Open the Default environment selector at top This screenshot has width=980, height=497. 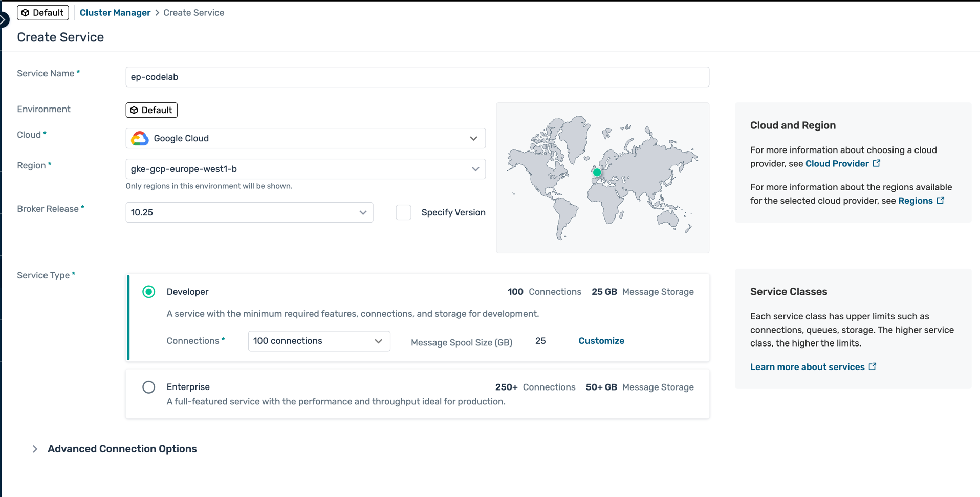point(43,13)
